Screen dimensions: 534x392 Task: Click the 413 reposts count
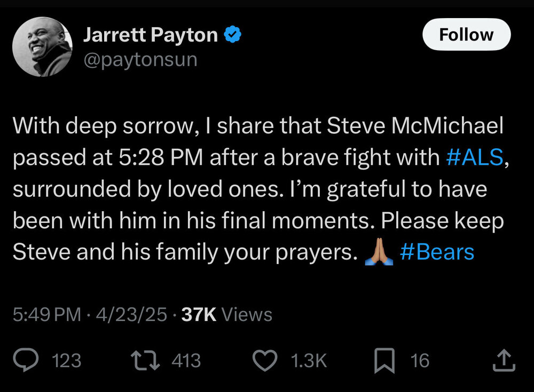[186, 361]
